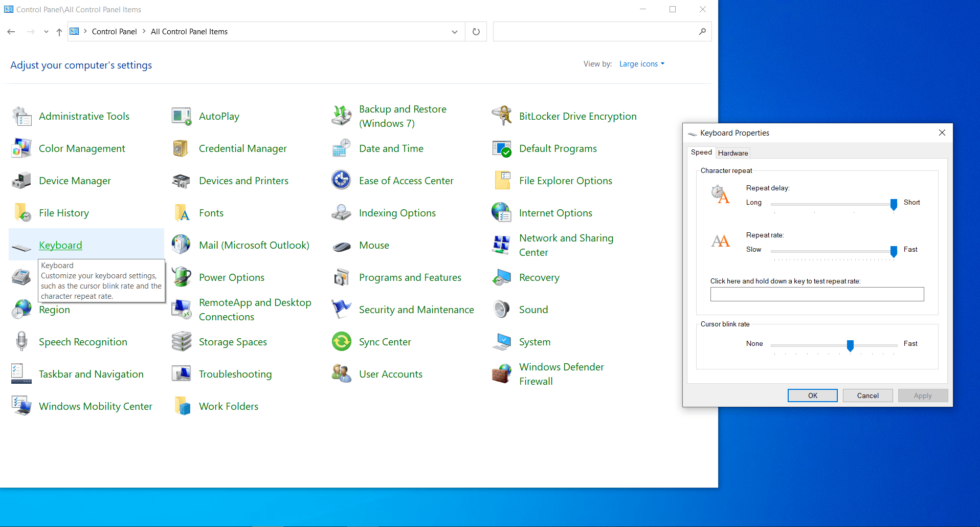Open File History icon

pos(21,213)
